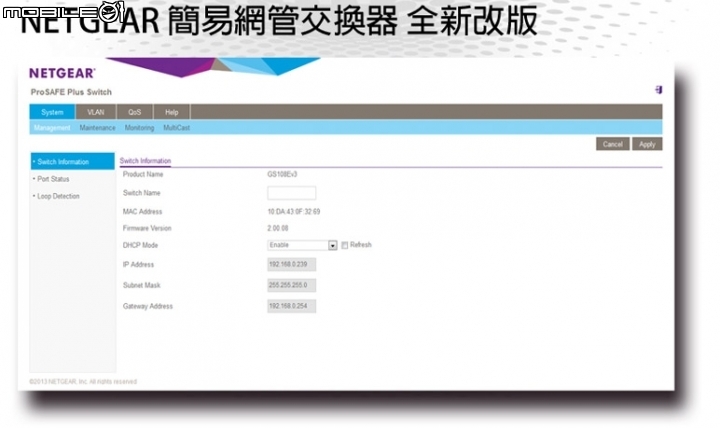Click the Gateway Address field

pyautogui.click(x=292, y=306)
